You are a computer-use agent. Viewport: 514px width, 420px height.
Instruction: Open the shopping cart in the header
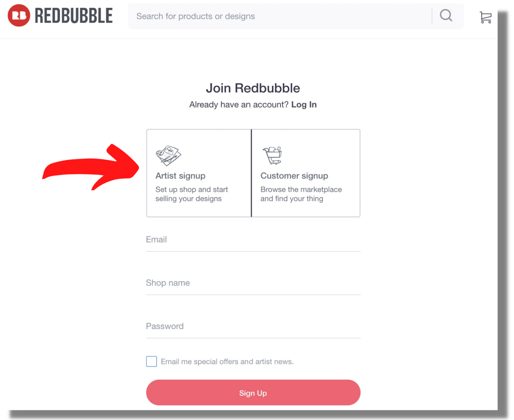click(x=485, y=17)
